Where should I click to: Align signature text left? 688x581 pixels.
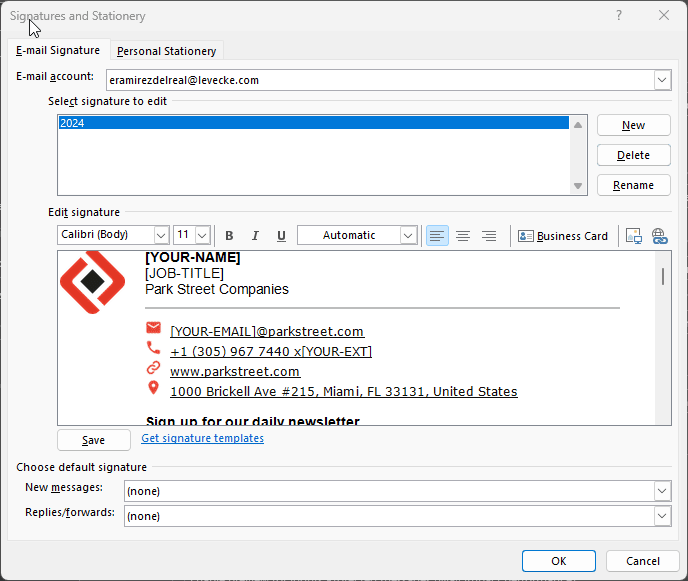pyautogui.click(x=437, y=236)
